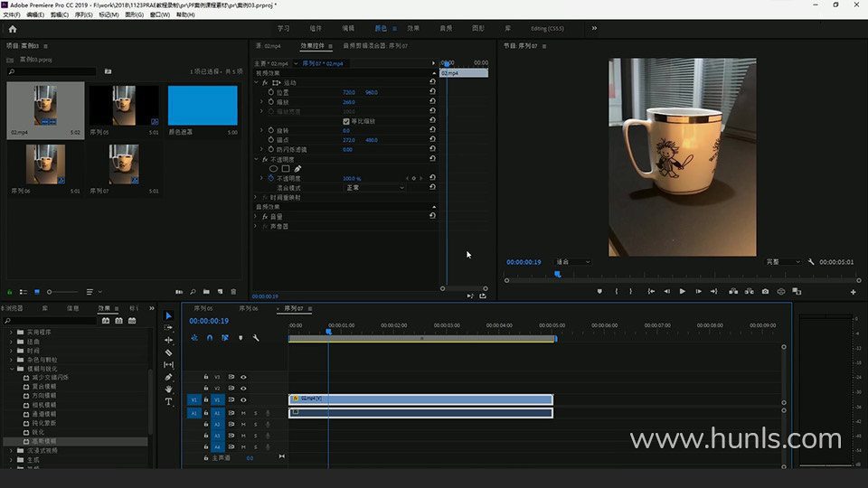Viewport: 868px width, 488px height.
Task: Open program monitor wrench settings
Action: 811,262
